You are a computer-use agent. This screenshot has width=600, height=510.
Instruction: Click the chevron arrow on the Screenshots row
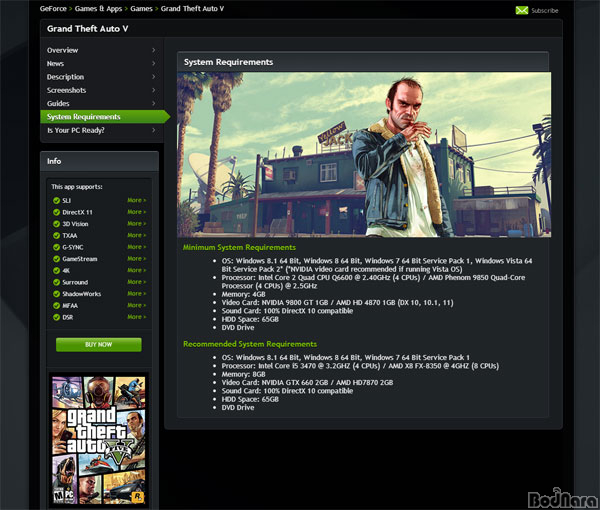point(153,90)
